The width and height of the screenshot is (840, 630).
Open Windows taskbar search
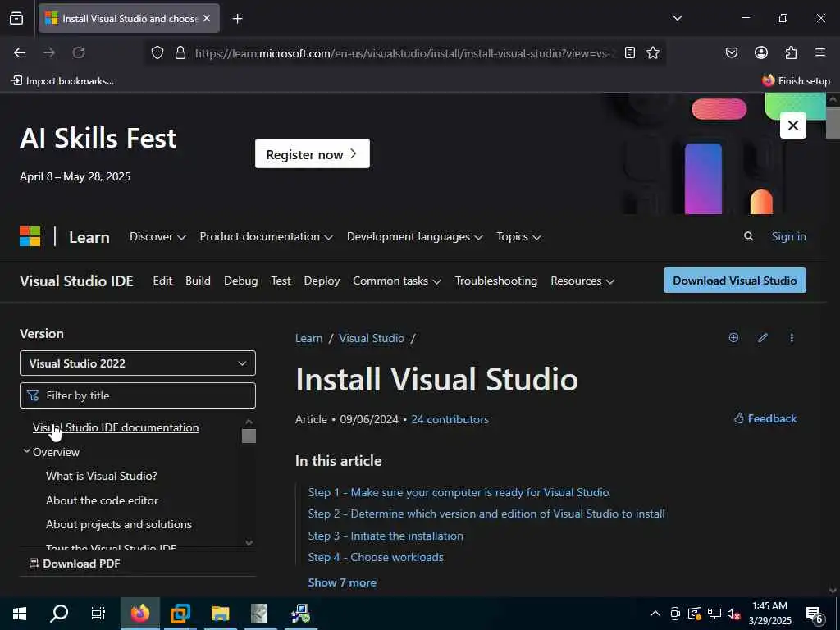point(59,614)
